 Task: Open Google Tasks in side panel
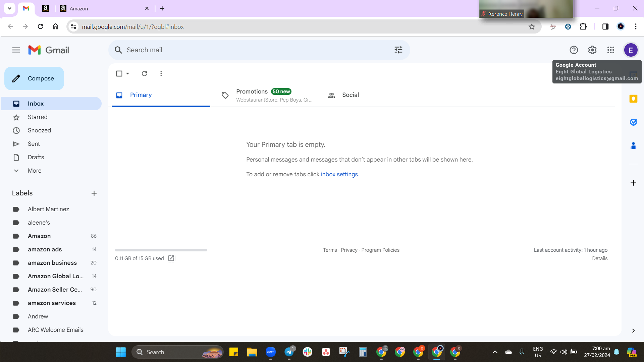click(633, 122)
